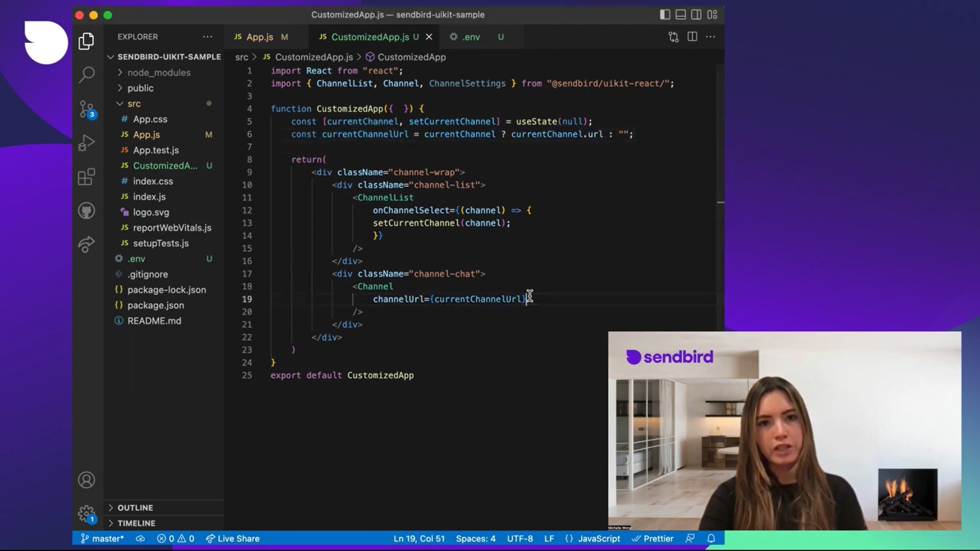Open the Extensions view
Screen dimensions: 980x551
click(x=87, y=177)
